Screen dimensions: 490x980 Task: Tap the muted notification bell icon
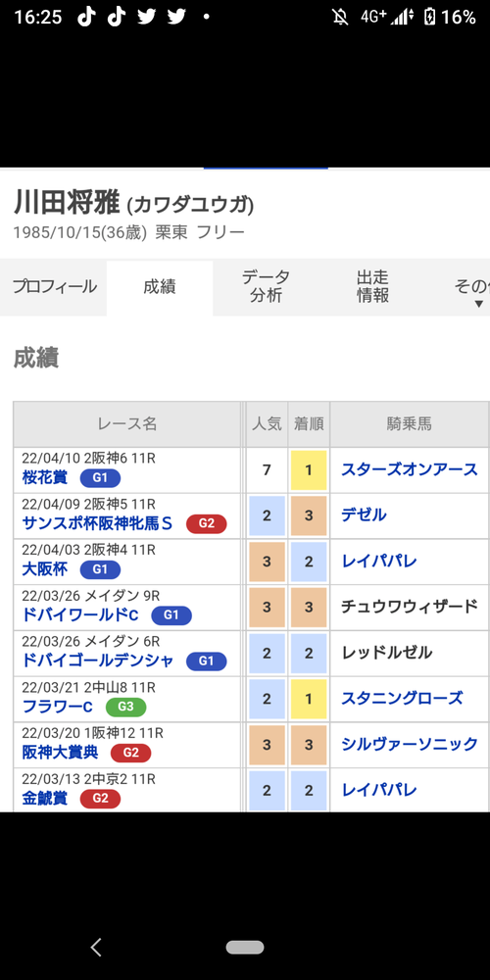(x=340, y=17)
